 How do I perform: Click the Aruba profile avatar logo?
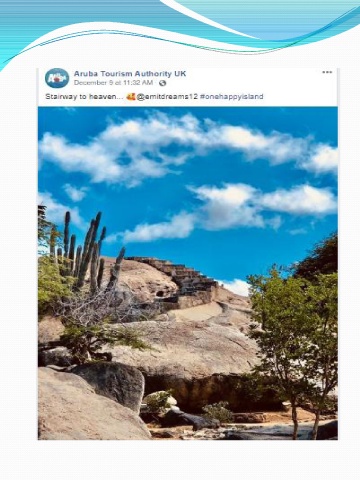57,78
